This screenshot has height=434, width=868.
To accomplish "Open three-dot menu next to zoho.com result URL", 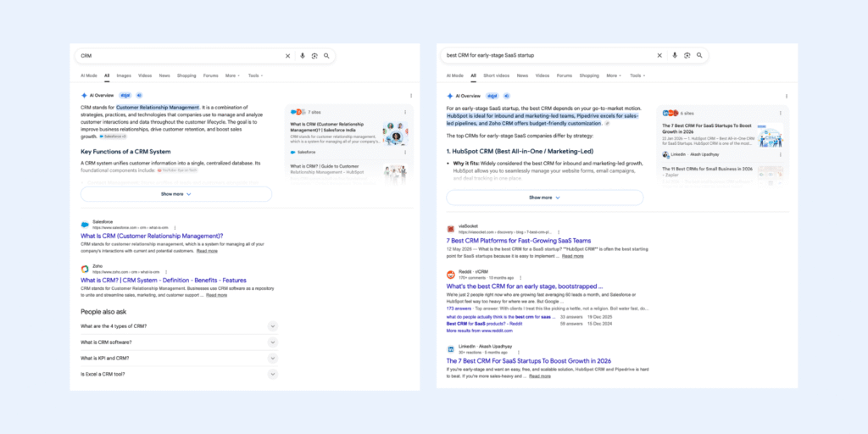I will click(x=165, y=272).
